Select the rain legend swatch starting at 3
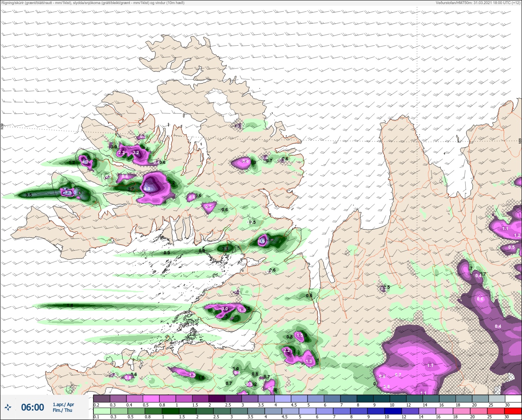Image resolution: width=522 pixels, height=420 pixels. 240,411
